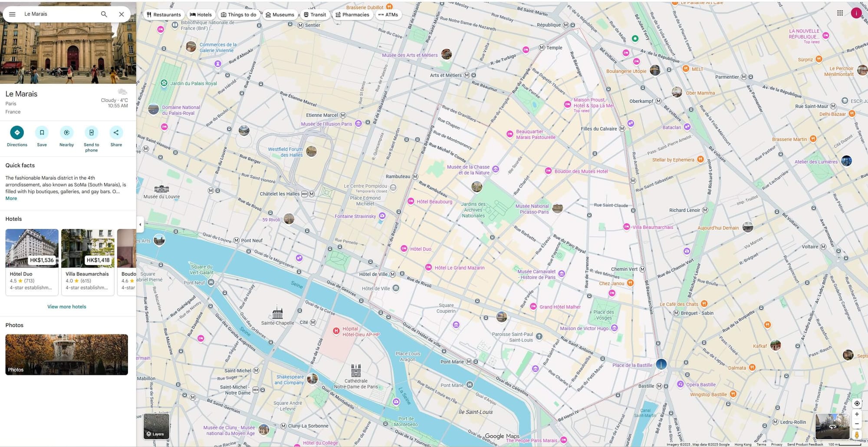Open the Le Marais Photos thumbnail
The image size is (868, 447).
(66, 354)
